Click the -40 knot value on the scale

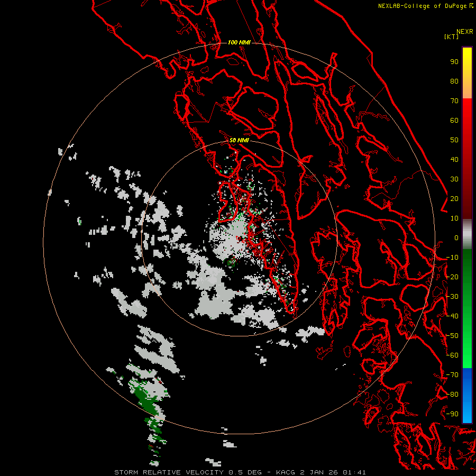(x=452, y=316)
